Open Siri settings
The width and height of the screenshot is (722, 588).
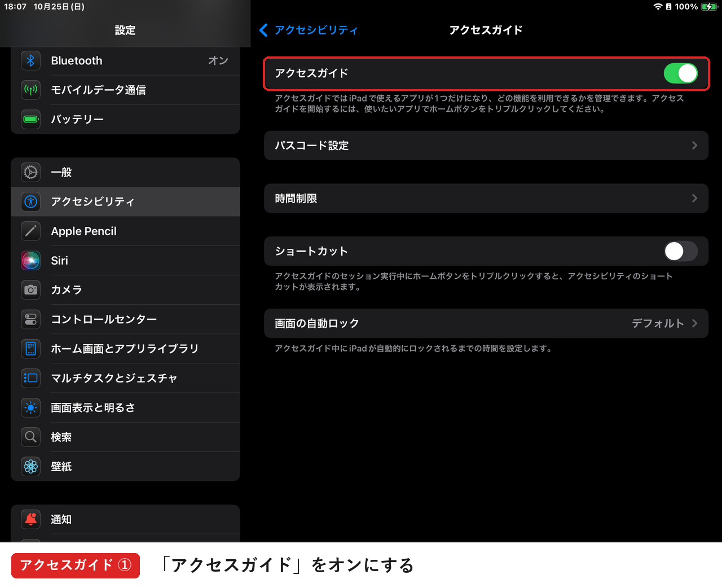click(125, 260)
